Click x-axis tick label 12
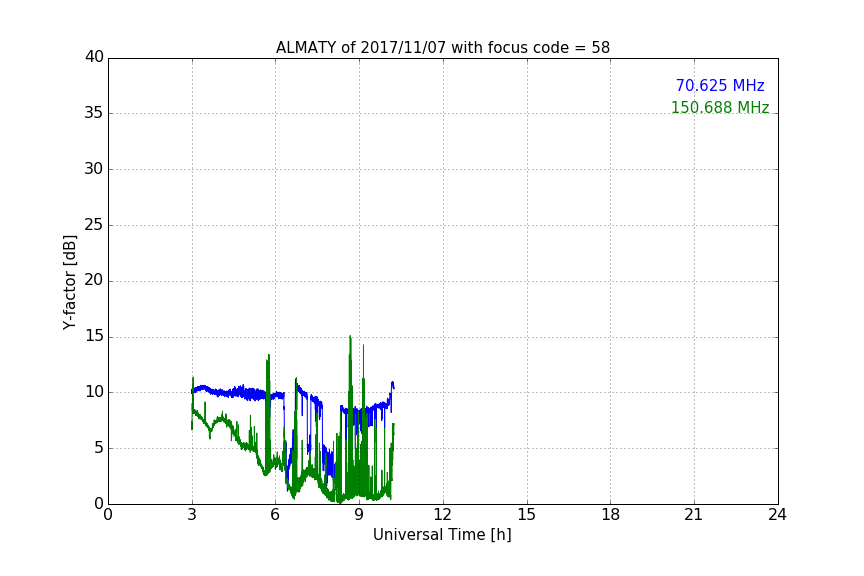Screen dimensions: 864x576 pyautogui.click(x=442, y=515)
